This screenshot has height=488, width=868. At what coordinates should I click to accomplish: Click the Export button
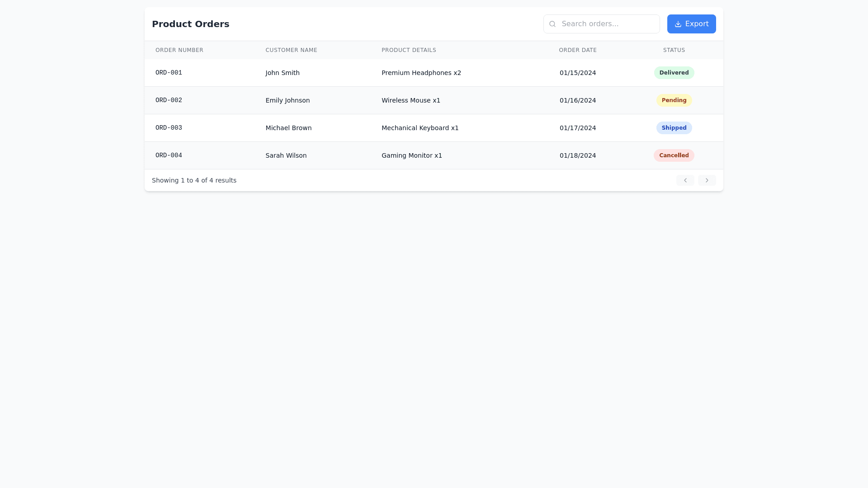[691, 24]
